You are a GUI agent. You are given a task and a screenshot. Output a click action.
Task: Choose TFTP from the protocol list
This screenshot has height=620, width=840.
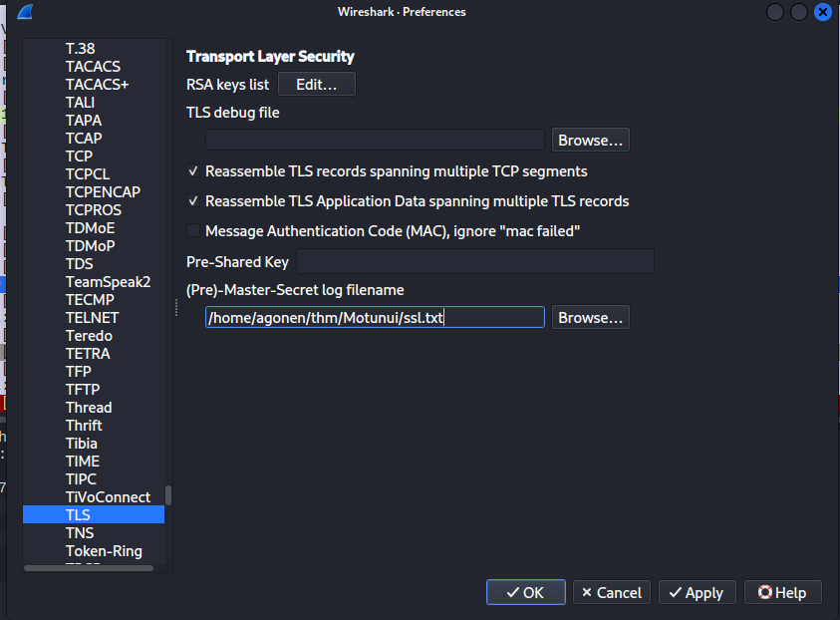click(83, 390)
